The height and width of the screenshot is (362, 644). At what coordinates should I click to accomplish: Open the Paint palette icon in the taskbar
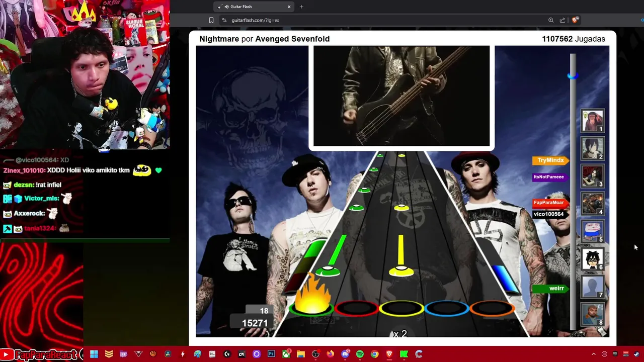[x=197, y=354]
